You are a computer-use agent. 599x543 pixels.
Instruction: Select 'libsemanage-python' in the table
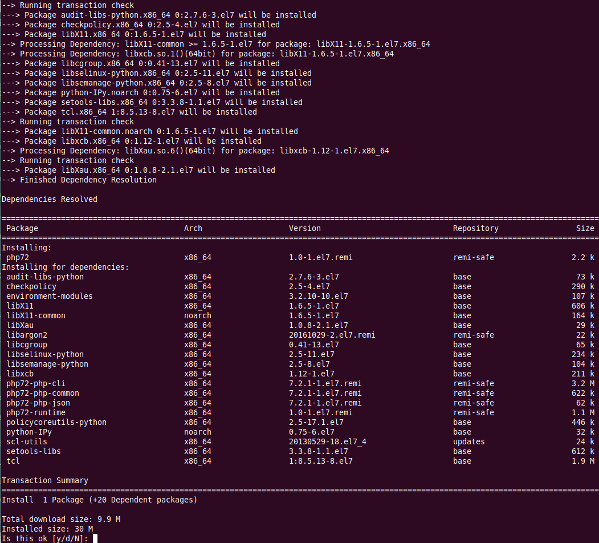[47, 364]
